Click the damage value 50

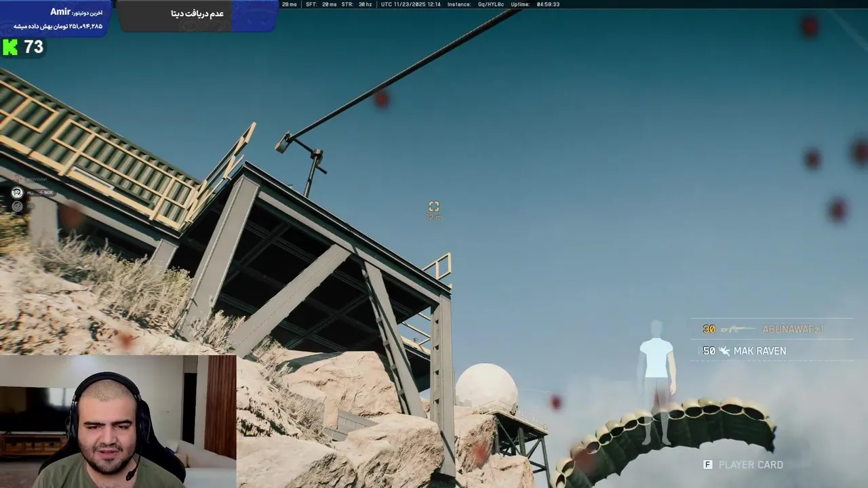tap(709, 351)
